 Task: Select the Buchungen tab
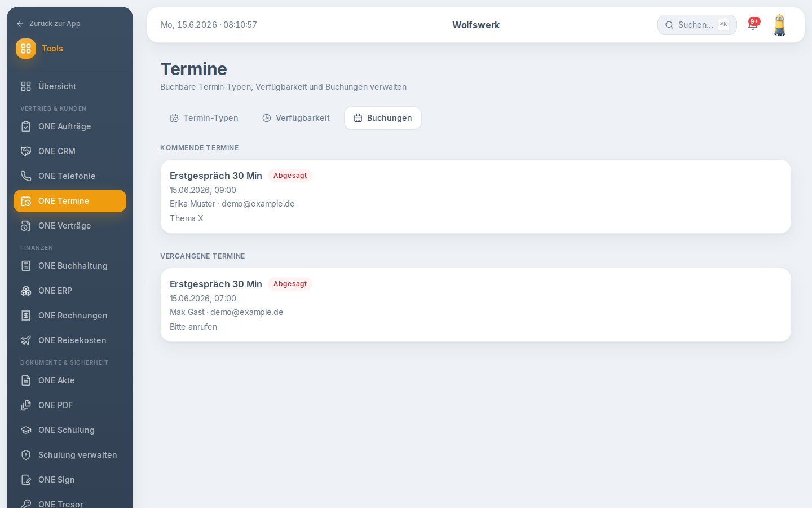pyautogui.click(x=383, y=118)
